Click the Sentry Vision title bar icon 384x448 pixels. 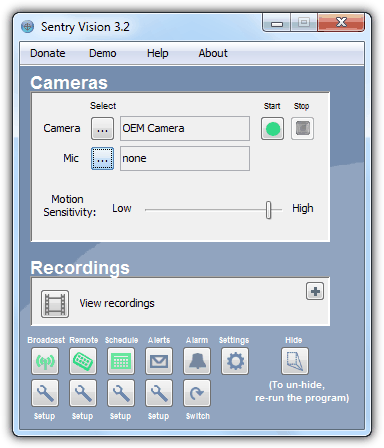(x=27, y=27)
